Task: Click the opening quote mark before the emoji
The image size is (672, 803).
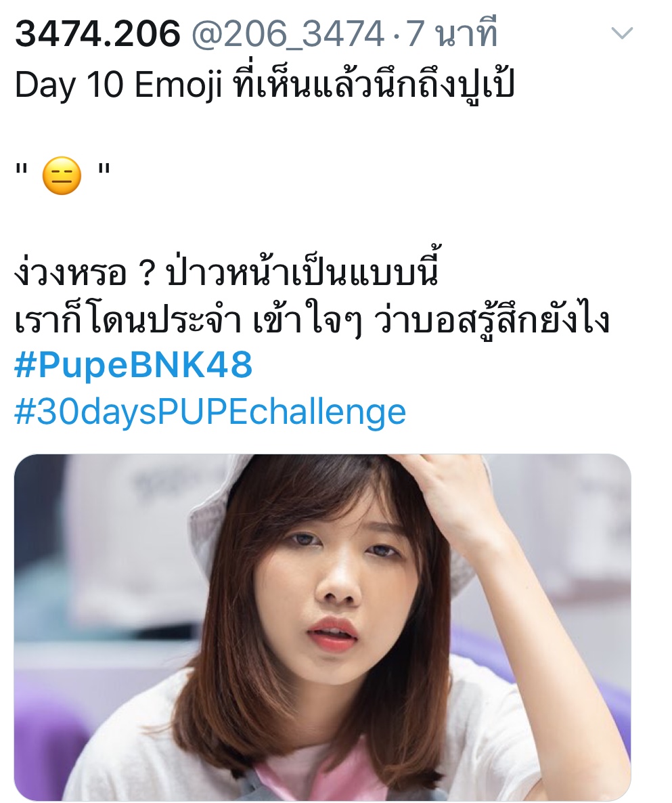Action: [21, 169]
